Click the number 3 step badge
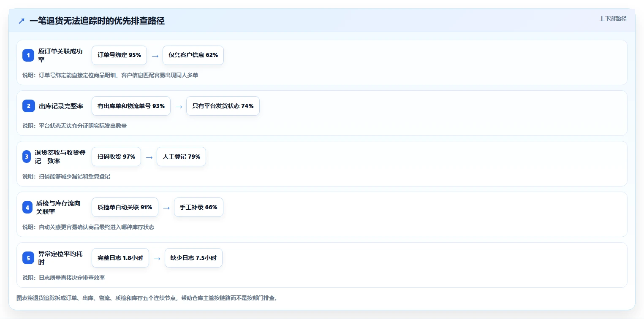The image size is (644, 319). [x=27, y=157]
